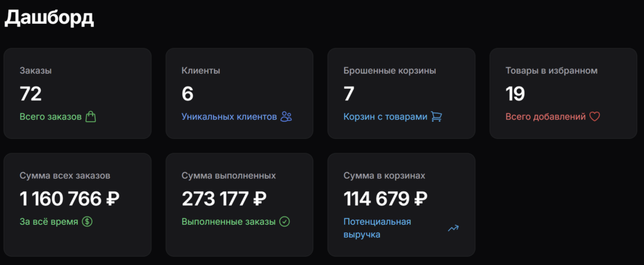Viewport: 644px width, 265px height.
Task: Open the Уникальных клиентов link
Action: 229,117
